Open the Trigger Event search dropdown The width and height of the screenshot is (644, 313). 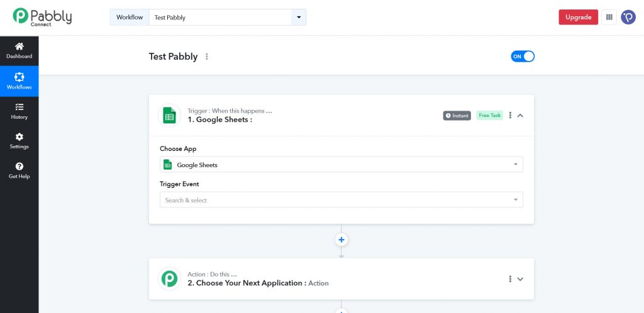[x=341, y=200]
